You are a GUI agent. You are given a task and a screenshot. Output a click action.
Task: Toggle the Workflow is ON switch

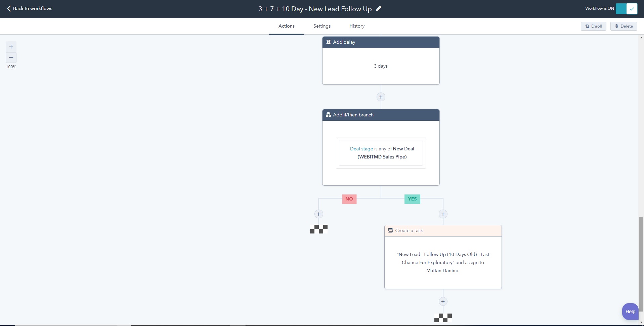pyautogui.click(x=627, y=9)
